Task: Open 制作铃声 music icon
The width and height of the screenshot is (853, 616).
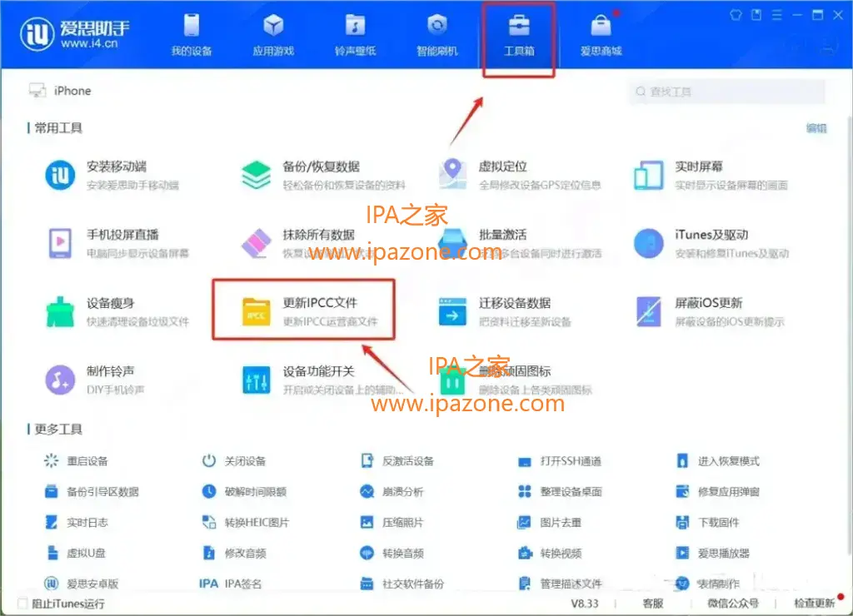Action: pos(60,380)
